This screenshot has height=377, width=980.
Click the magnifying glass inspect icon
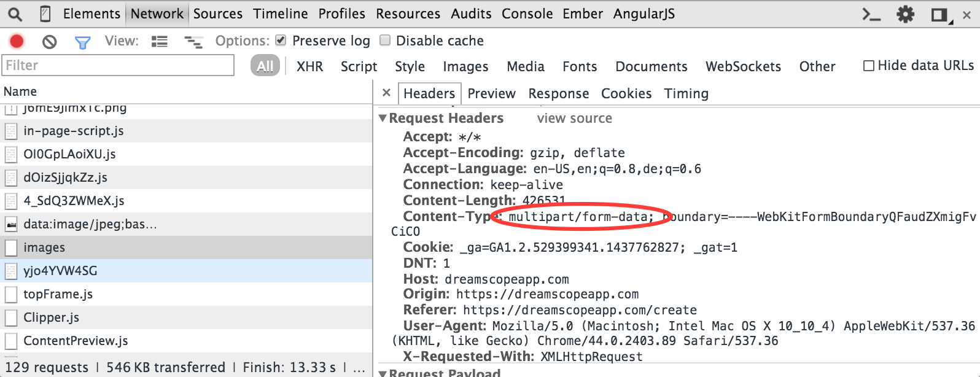click(15, 14)
